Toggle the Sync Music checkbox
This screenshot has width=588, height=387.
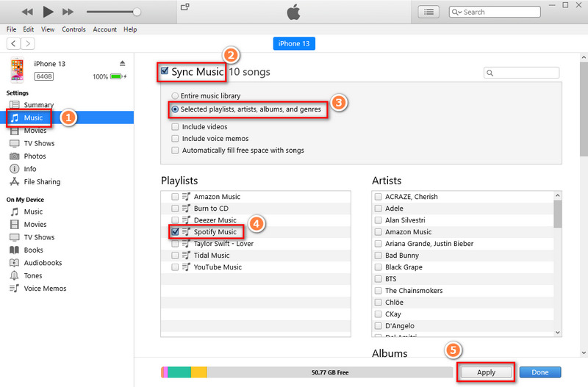pos(164,70)
